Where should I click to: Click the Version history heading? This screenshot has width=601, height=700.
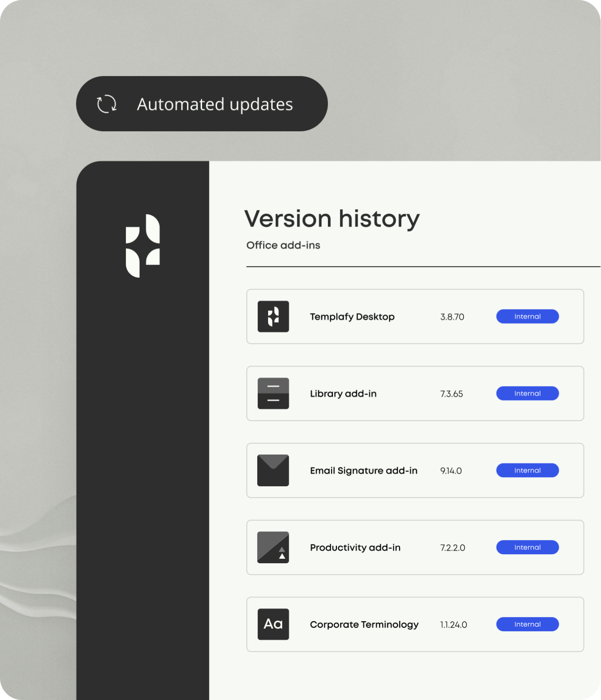pyautogui.click(x=332, y=219)
